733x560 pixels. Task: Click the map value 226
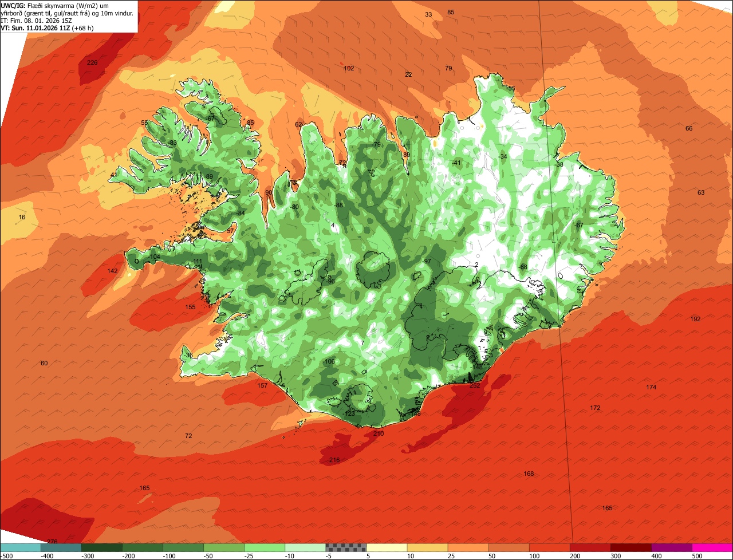tap(92, 62)
